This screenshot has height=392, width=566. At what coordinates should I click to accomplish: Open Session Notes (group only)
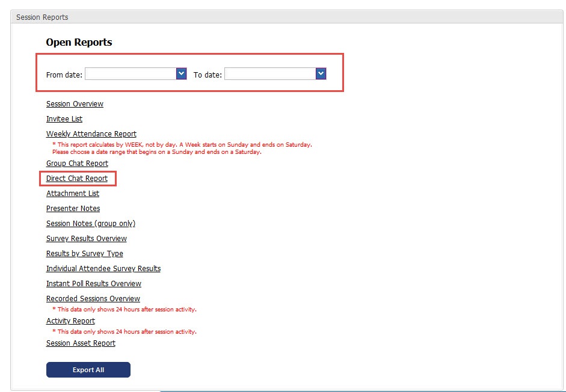pos(91,224)
